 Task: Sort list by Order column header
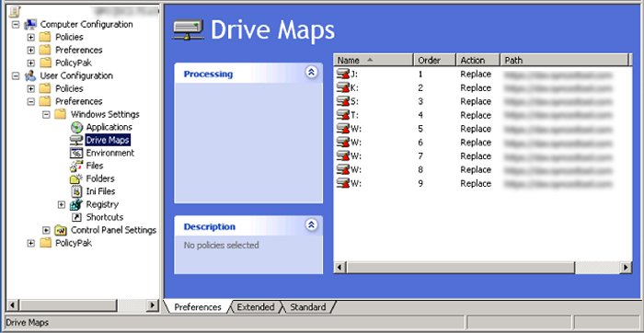point(435,61)
